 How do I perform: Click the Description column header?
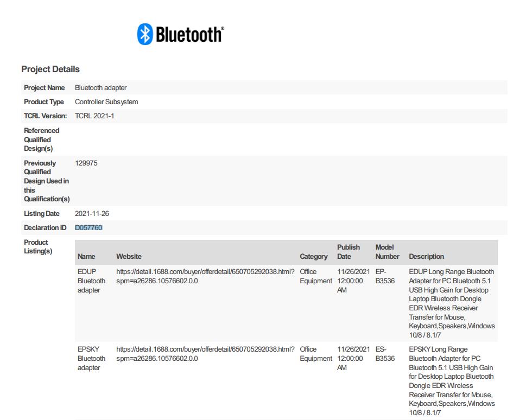pos(426,256)
